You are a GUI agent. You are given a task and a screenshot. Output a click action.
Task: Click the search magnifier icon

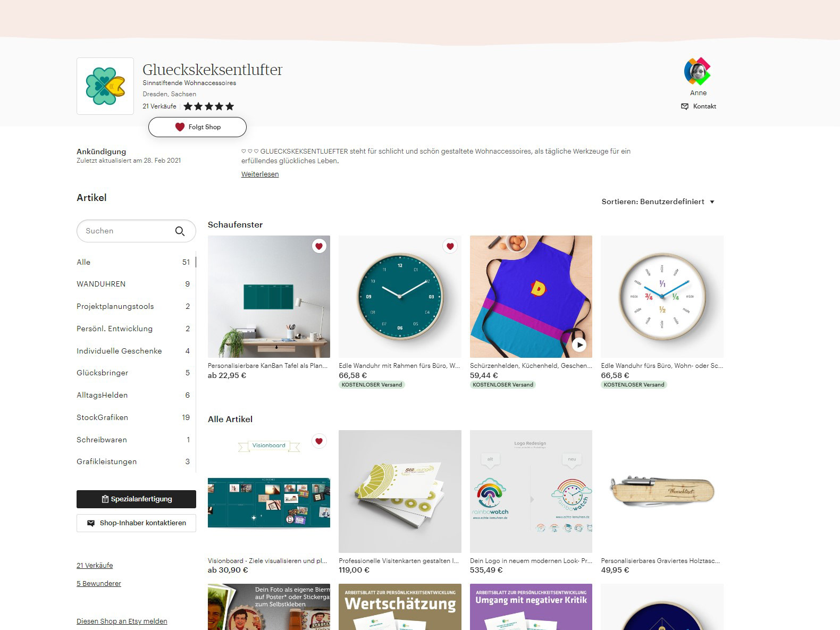coord(180,231)
